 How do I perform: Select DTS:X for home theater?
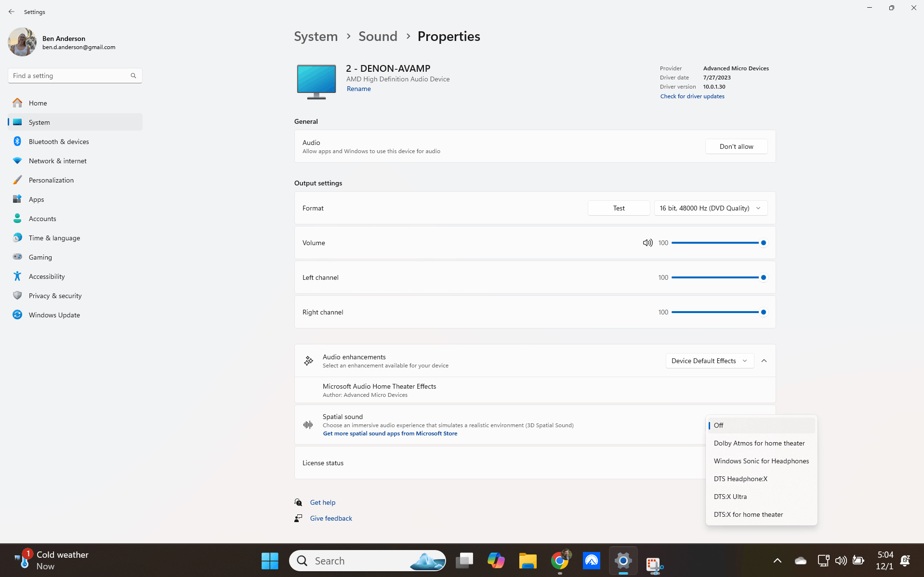pos(761,515)
